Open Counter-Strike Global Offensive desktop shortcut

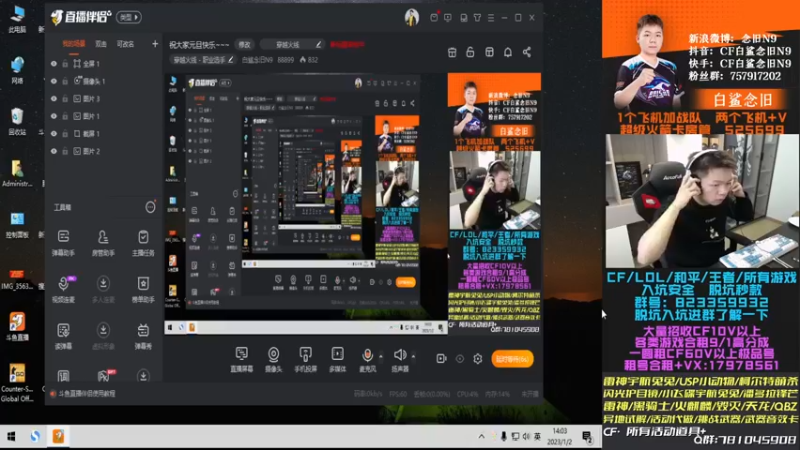click(x=17, y=383)
